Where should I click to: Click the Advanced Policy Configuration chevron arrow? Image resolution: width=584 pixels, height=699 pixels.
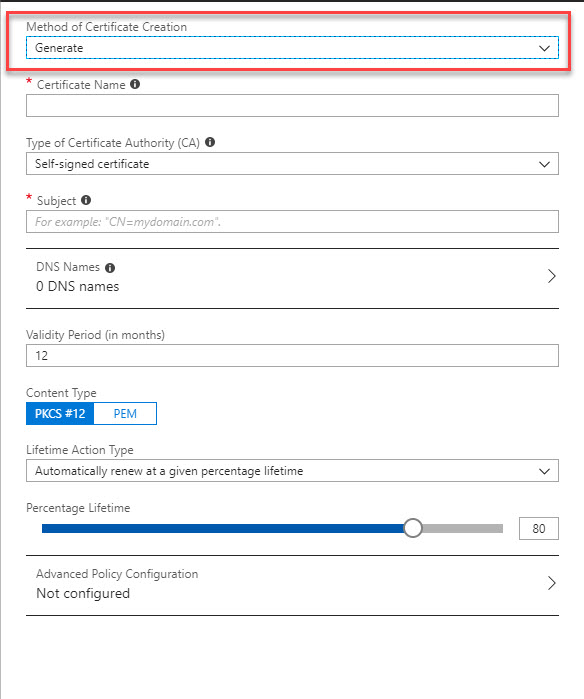tap(551, 583)
